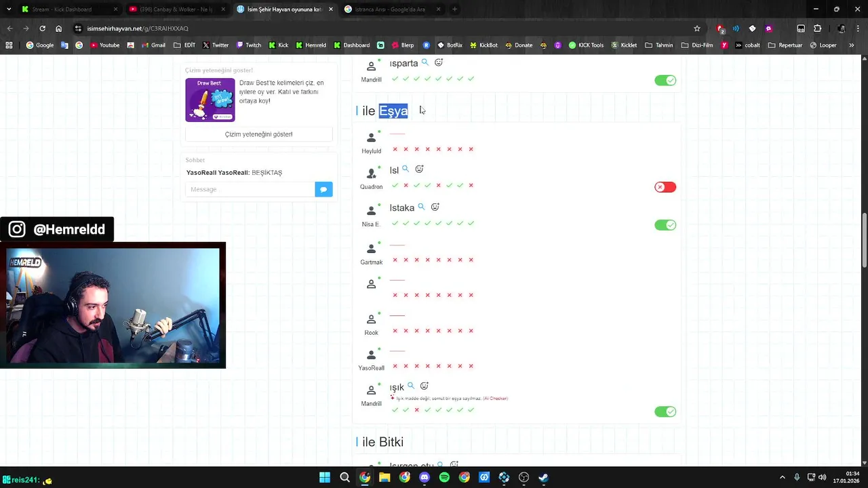
Task: Search the answer Istaka with magnifier icon
Action: pyautogui.click(x=421, y=207)
